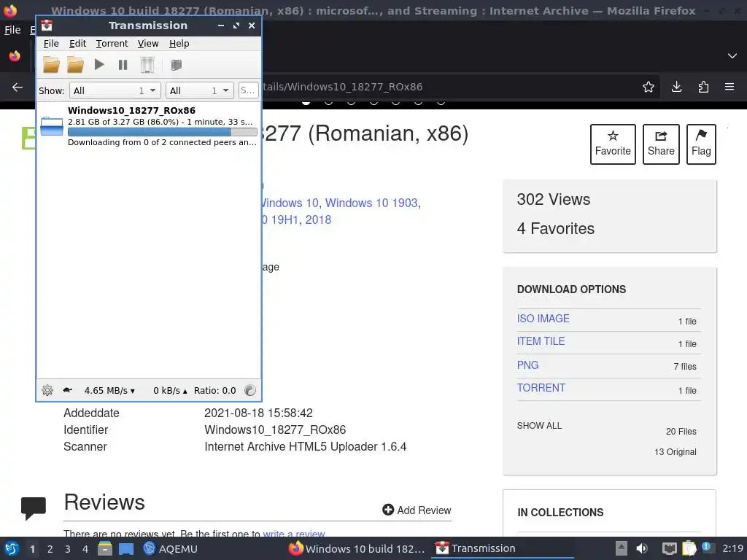Open Transmission View menu
The width and height of the screenshot is (747, 560).
(x=147, y=43)
